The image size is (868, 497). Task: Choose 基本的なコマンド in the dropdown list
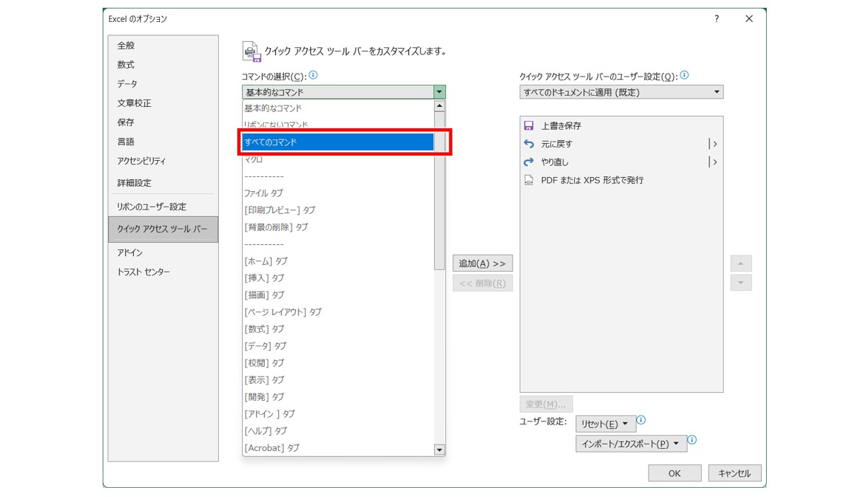pyautogui.click(x=338, y=108)
